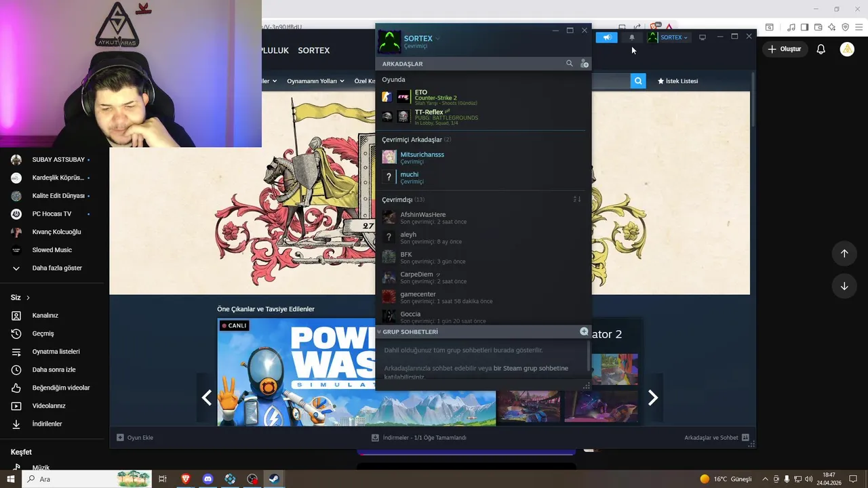Open friend search in the Arkadaşlar panel
Viewport: 868px width, 488px height.
pyautogui.click(x=570, y=63)
